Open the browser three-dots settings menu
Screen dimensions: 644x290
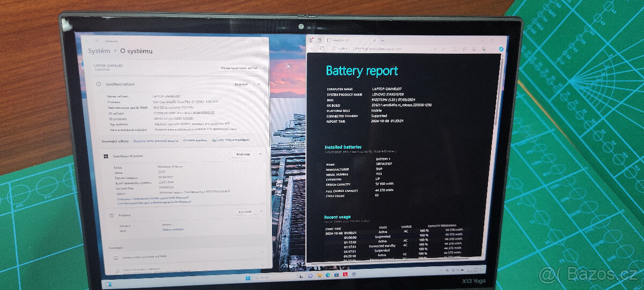[493, 48]
